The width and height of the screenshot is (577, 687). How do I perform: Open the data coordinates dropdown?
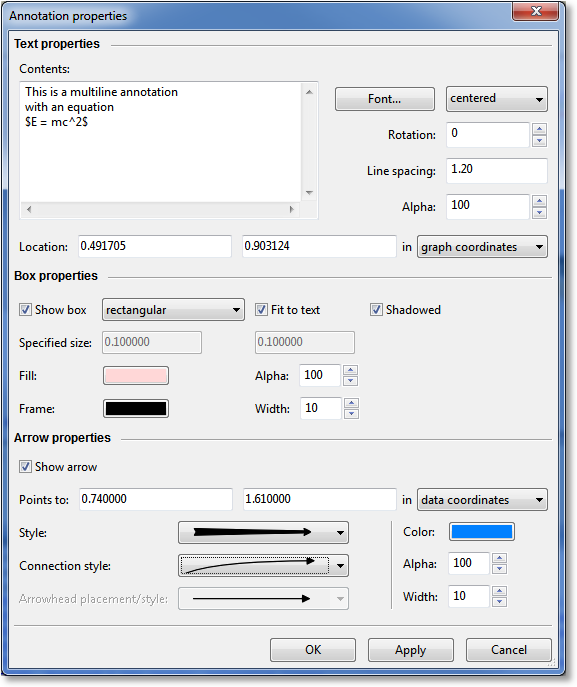(x=482, y=500)
